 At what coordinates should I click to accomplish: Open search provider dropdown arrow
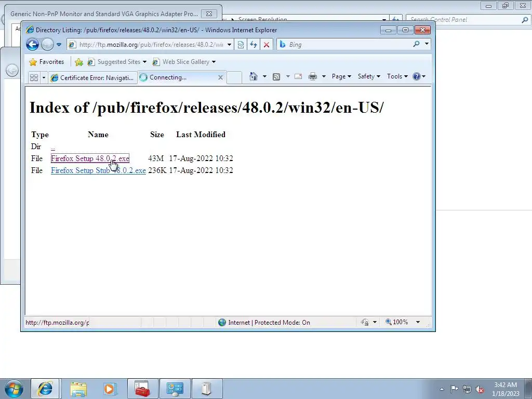[x=427, y=44]
